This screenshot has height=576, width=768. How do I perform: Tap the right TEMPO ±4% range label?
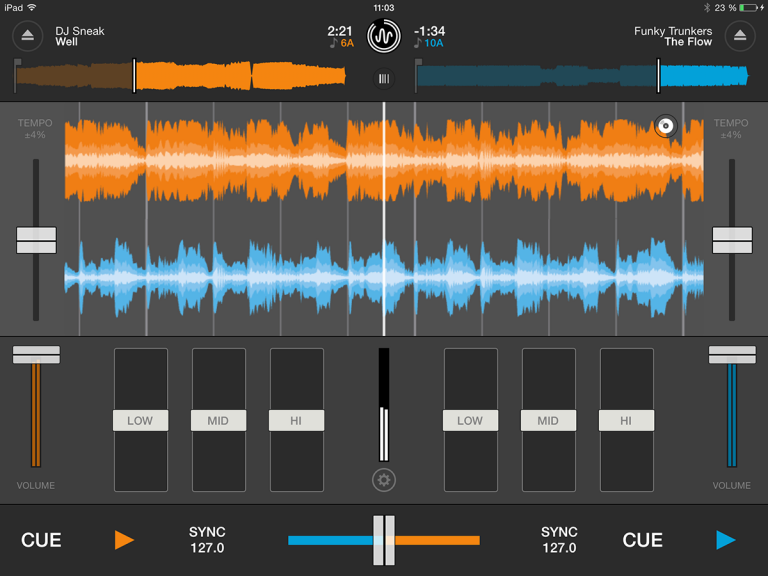coord(731,129)
